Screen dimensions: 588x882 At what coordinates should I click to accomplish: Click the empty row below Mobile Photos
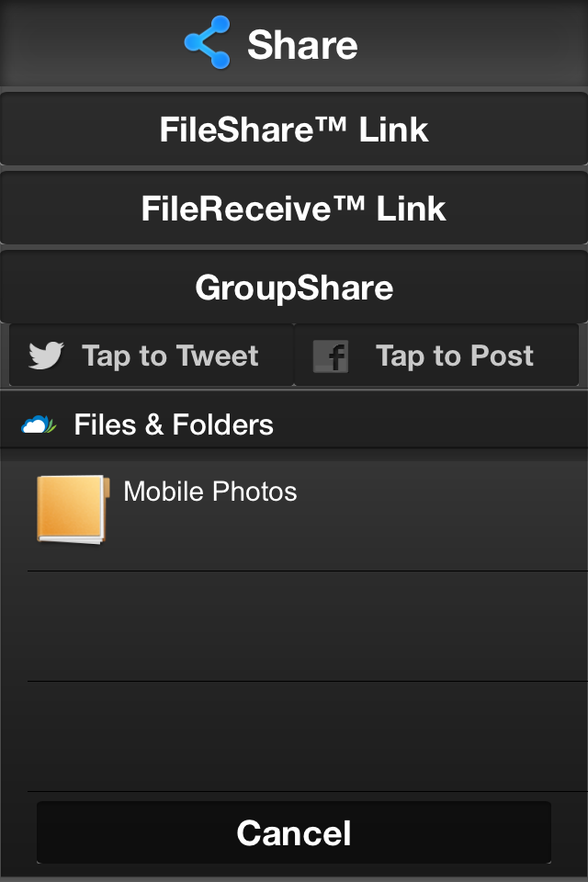[307, 626]
